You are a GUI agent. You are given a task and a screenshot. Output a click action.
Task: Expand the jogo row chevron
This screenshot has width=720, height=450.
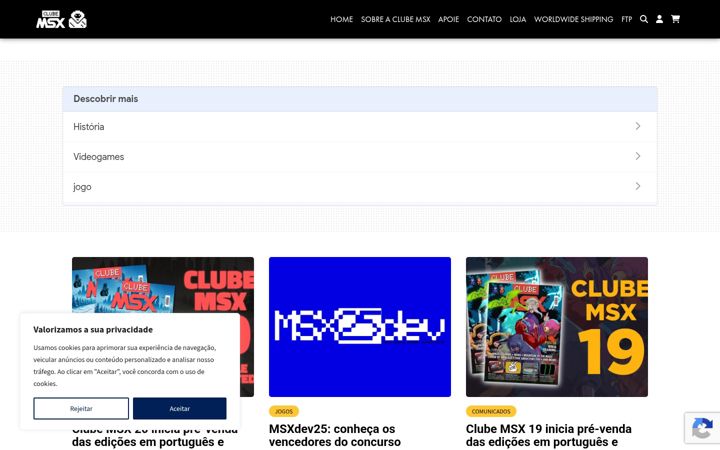(638, 186)
